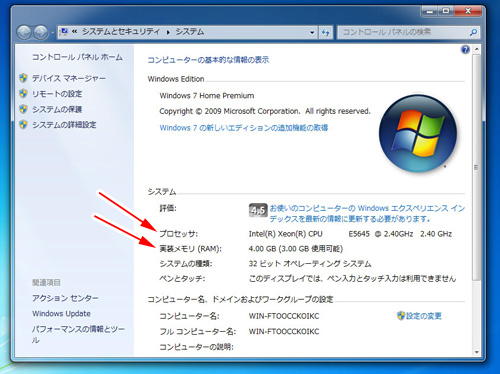The image size is (500, 374).
Task: Expand the address bar history dropdown arrow
Action: (312, 32)
